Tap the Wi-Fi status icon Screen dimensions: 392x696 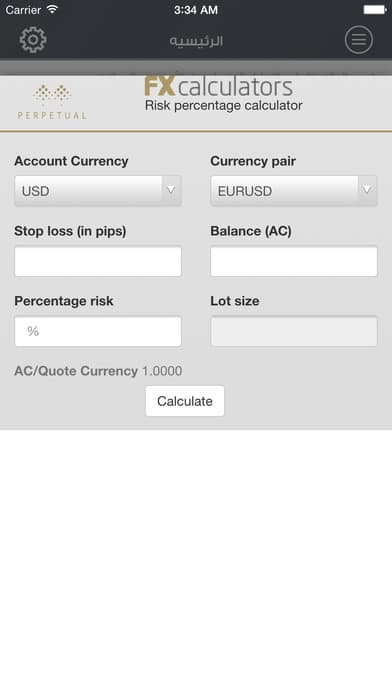point(52,9)
